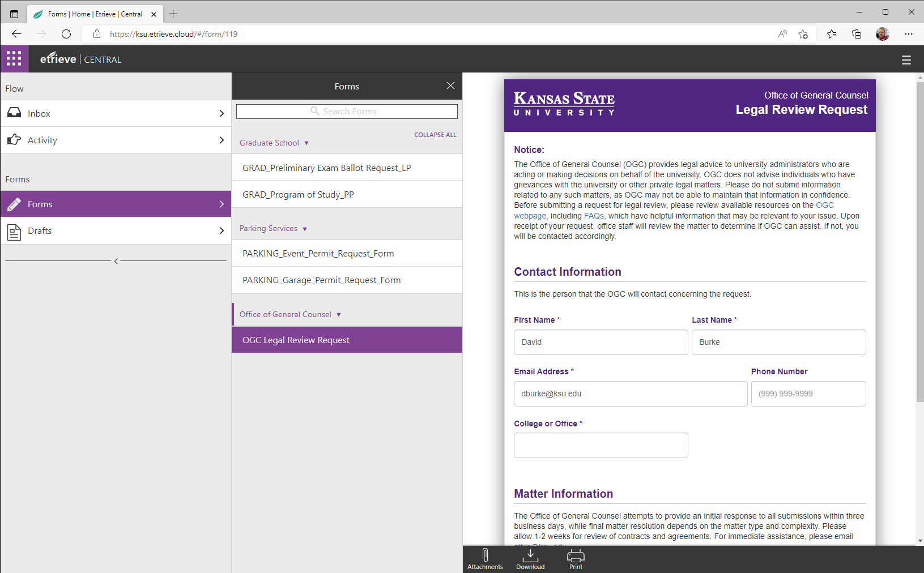Click the Kansas State University logo
The height and width of the screenshot is (573, 924).
(x=564, y=104)
